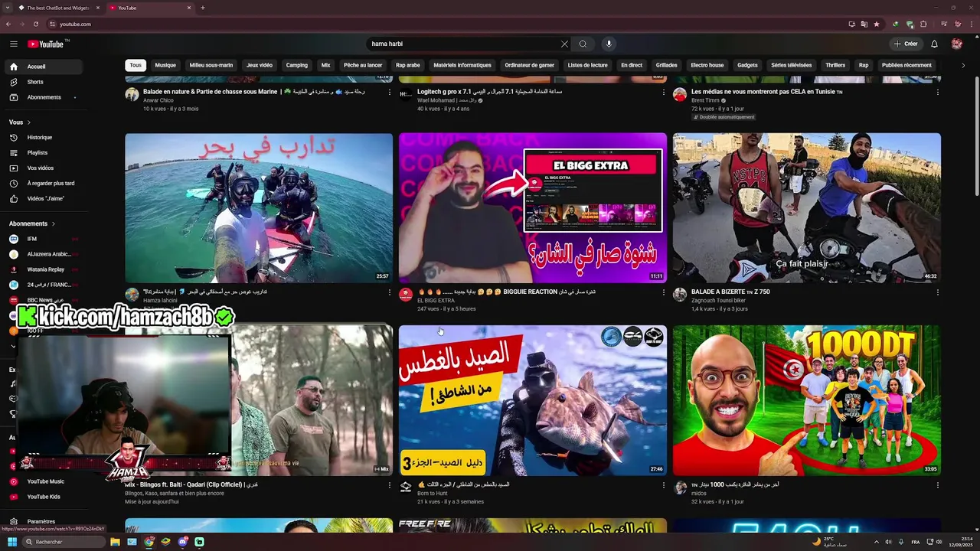This screenshot has height=551, width=980.
Task: Play the BALADE A BIZERTE video thumbnail
Action: pyautogui.click(x=807, y=208)
